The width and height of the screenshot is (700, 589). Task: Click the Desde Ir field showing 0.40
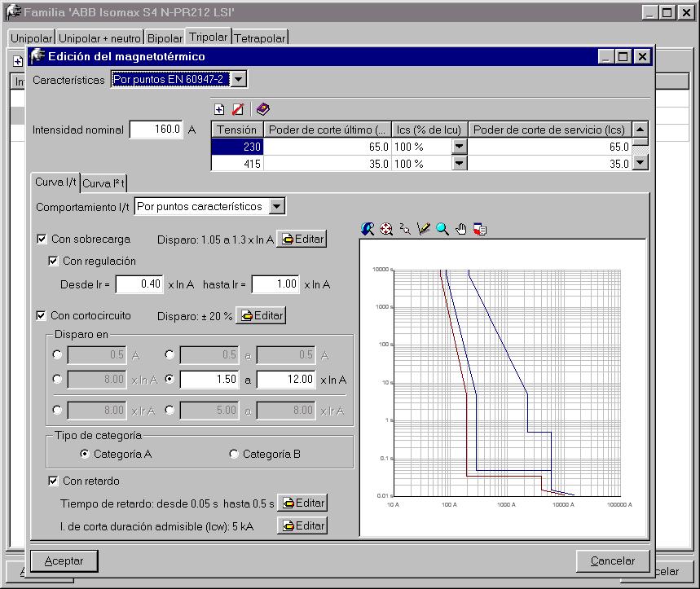click(139, 284)
